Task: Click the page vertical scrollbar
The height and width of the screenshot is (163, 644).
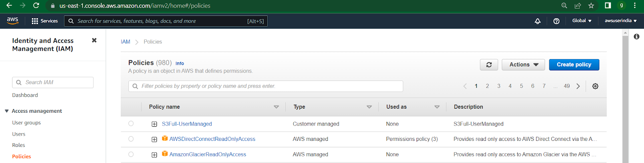Action: pos(625,97)
